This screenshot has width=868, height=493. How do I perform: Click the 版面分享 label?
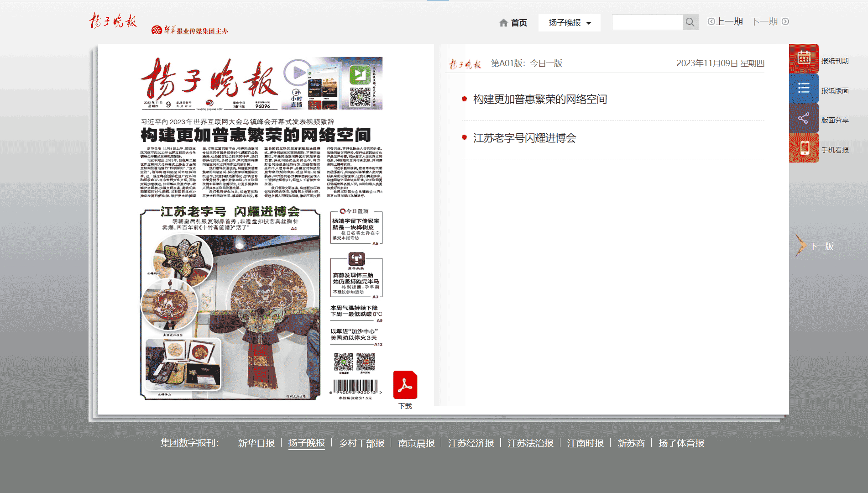point(835,120)
